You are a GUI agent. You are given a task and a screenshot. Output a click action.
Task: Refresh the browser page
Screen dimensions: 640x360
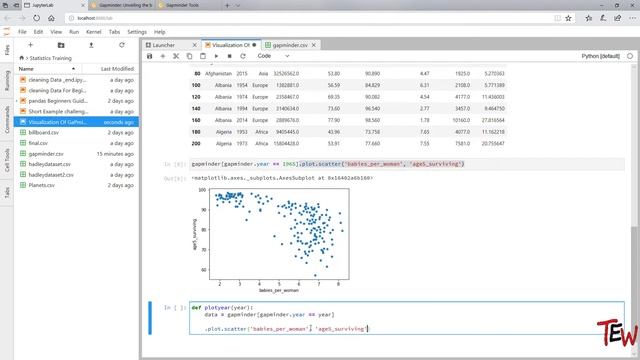[36, 18]
